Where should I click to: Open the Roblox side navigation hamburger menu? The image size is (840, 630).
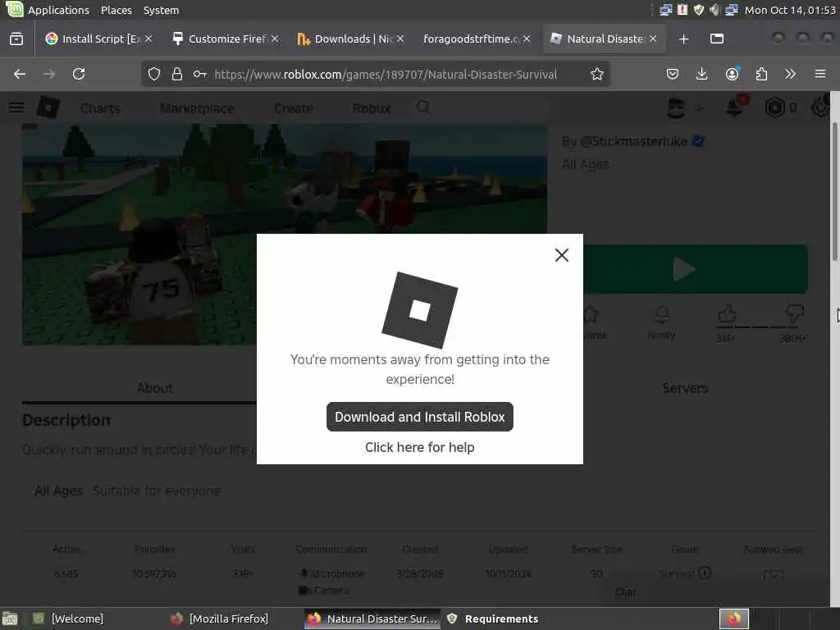(16, 107)
